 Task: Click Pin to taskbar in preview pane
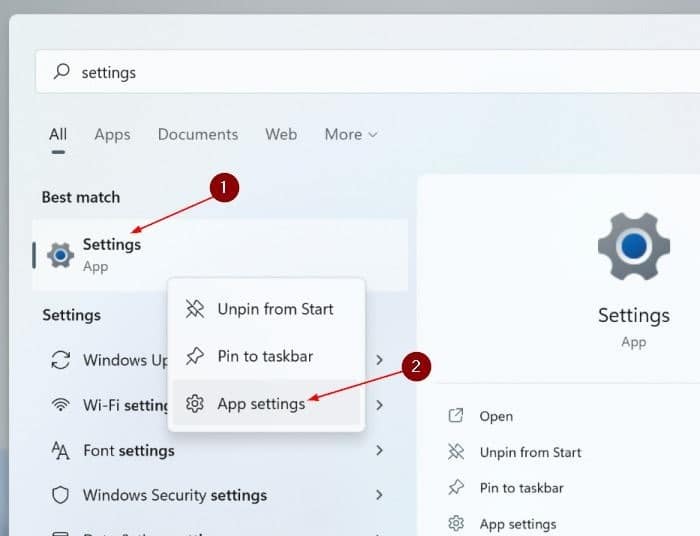(521, 488)
